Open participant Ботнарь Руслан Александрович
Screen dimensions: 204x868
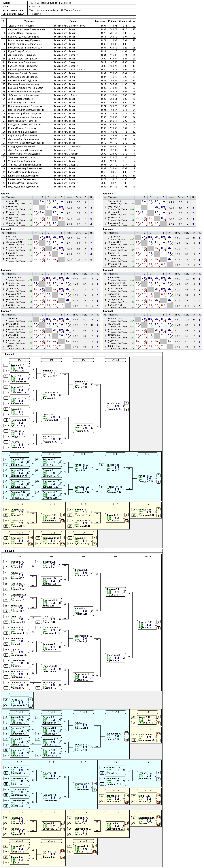coord(24,37)
